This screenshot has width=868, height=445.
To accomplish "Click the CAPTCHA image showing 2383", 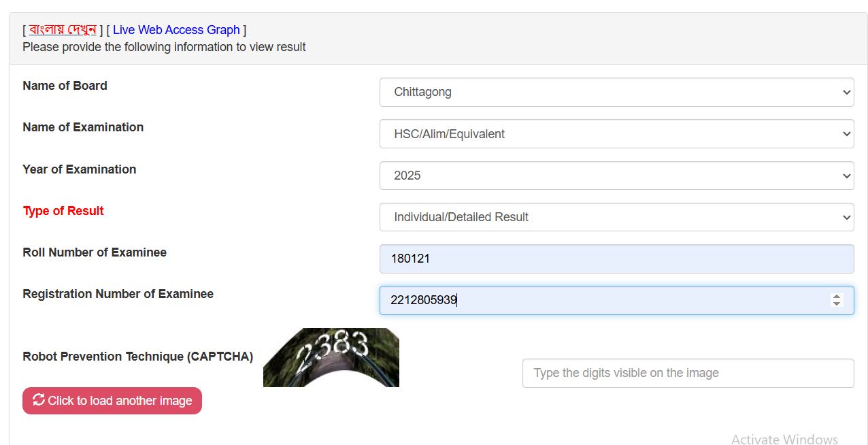I will coord(331,357).
